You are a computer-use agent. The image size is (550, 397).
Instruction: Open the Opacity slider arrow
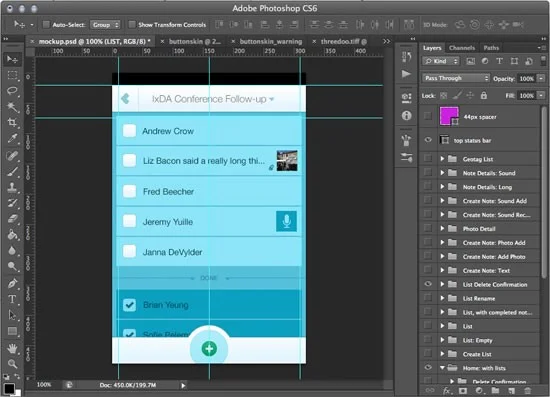[542, 78]
